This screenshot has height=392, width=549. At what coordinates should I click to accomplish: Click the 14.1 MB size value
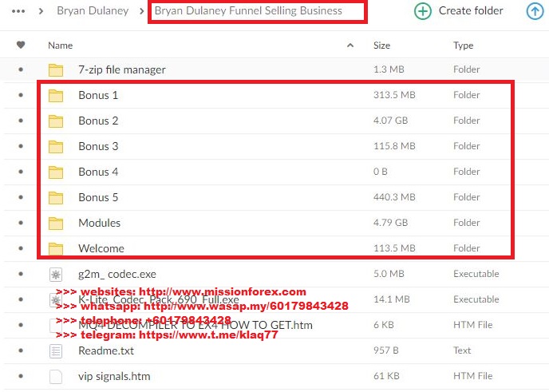[391, 299]
